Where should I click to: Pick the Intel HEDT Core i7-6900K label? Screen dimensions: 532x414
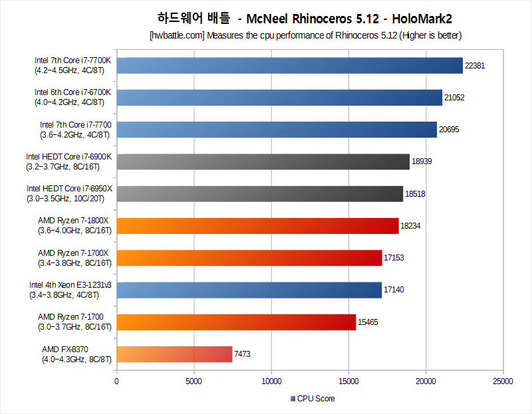(x=68, y=161)
